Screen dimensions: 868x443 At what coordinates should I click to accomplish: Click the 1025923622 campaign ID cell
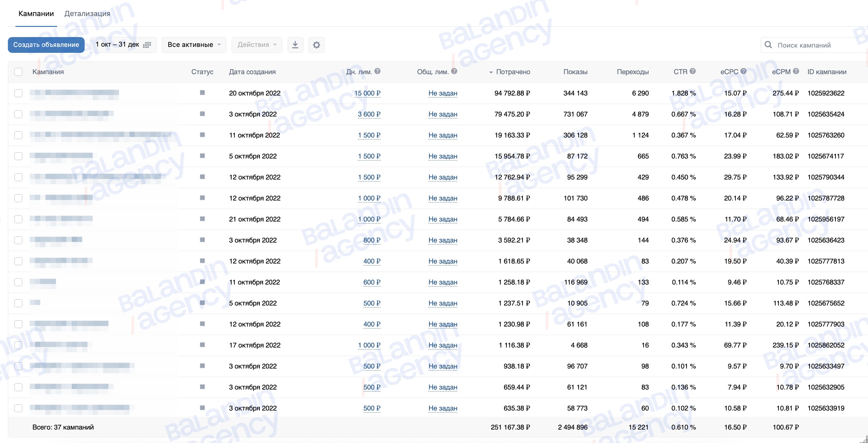click(x=826, y=93)
